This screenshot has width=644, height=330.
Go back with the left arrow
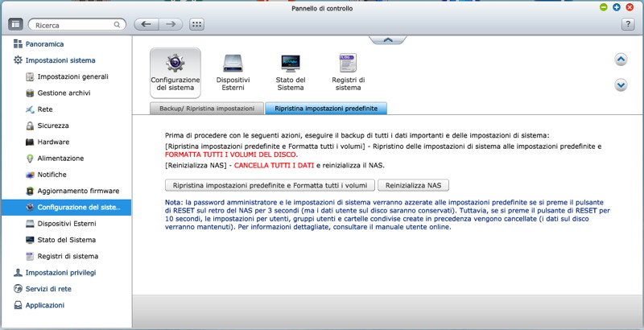[146, 24]
